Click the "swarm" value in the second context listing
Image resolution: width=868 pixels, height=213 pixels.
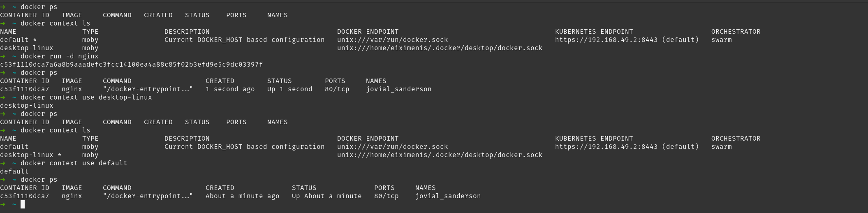pyautogui.click(x=721, y=147)
